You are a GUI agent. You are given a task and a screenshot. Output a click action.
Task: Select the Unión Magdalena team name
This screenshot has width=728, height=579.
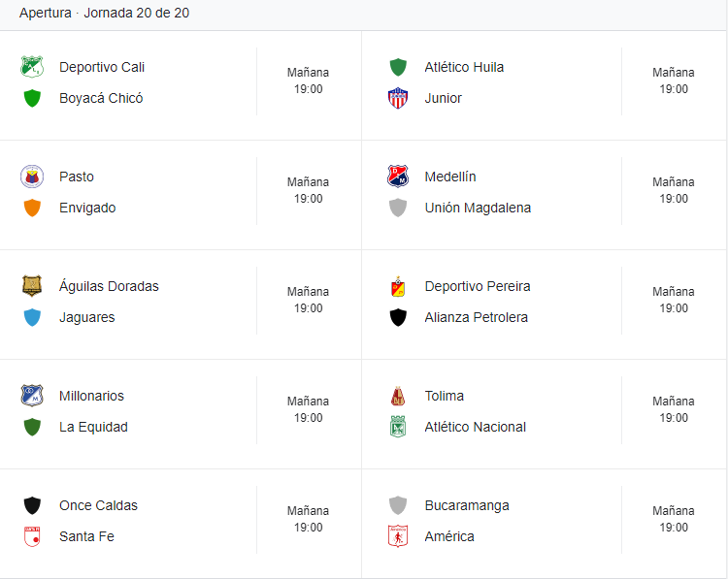point(478,208)
